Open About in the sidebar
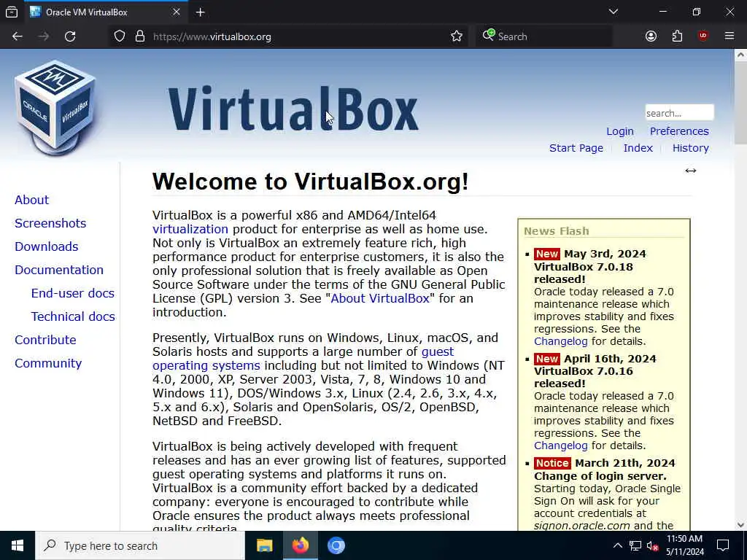The image size is (747, 560). point(31,200)
